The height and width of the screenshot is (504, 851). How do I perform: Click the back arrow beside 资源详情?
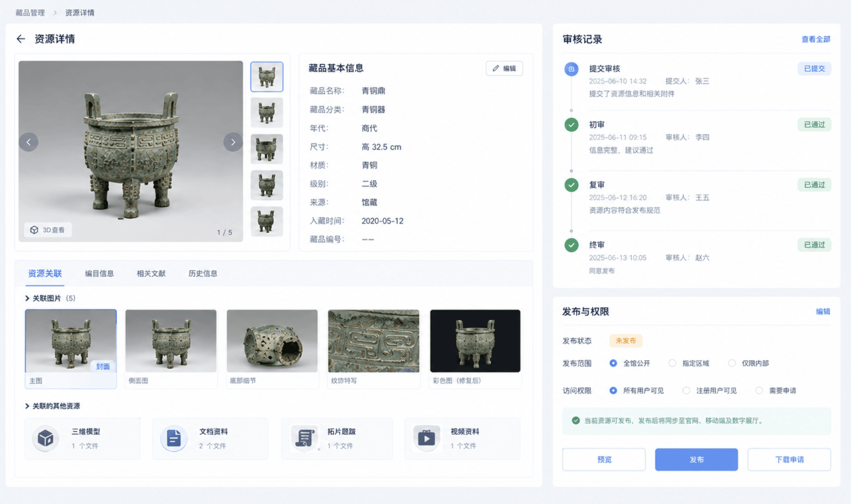click(x=21, y=39)
